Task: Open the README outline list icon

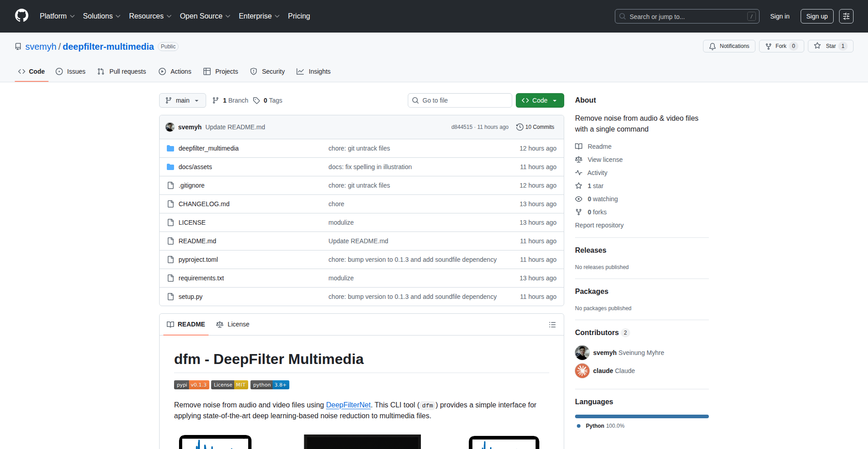Action: [552, 325]
